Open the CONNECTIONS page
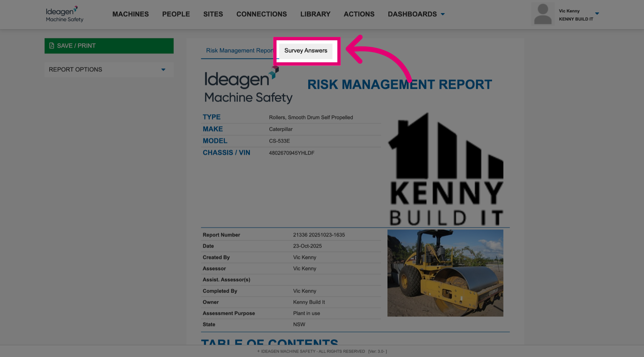 [262, 14]
